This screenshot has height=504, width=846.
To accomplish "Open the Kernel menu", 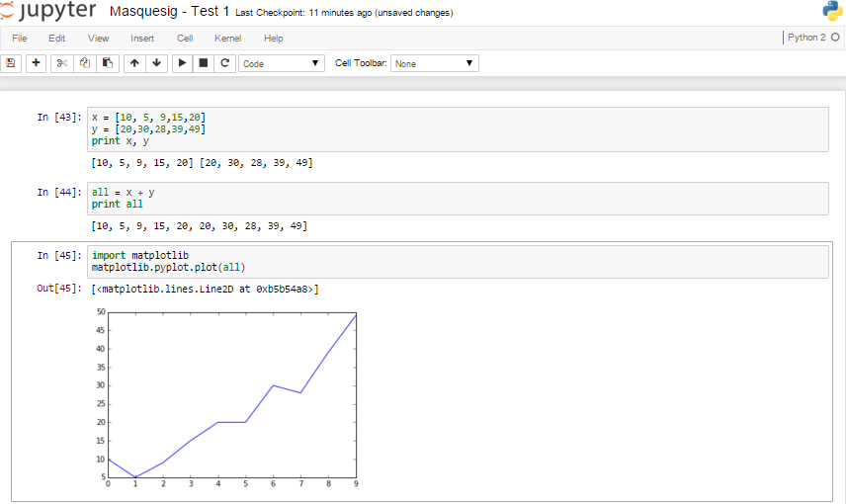I will pyautogui.click(x=227, y=39).
